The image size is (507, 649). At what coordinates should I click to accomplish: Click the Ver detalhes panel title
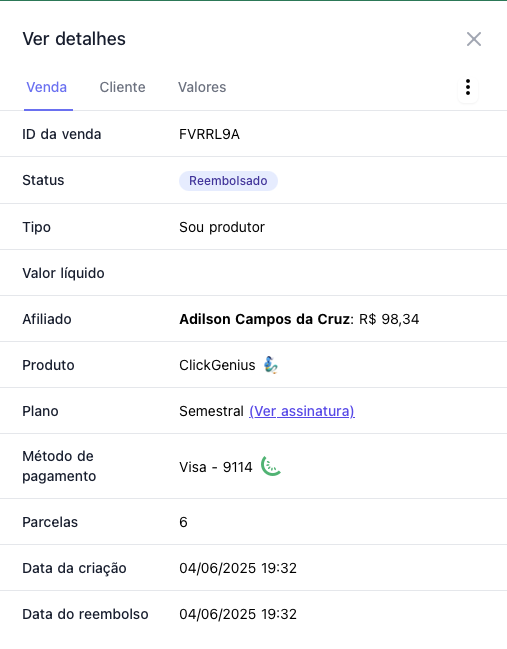click(x=74, y=39)
